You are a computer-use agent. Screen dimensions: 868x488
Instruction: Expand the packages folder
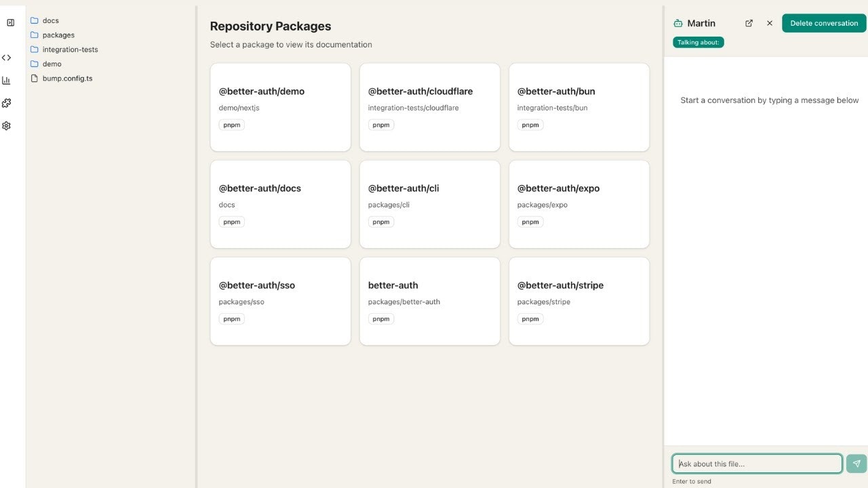coord(58,35)
